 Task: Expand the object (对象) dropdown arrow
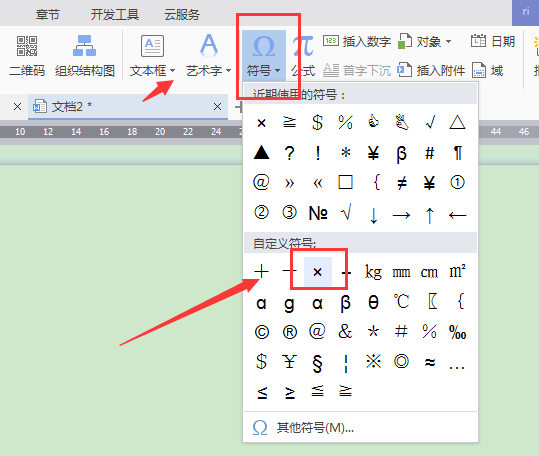(x=448, y=42)
